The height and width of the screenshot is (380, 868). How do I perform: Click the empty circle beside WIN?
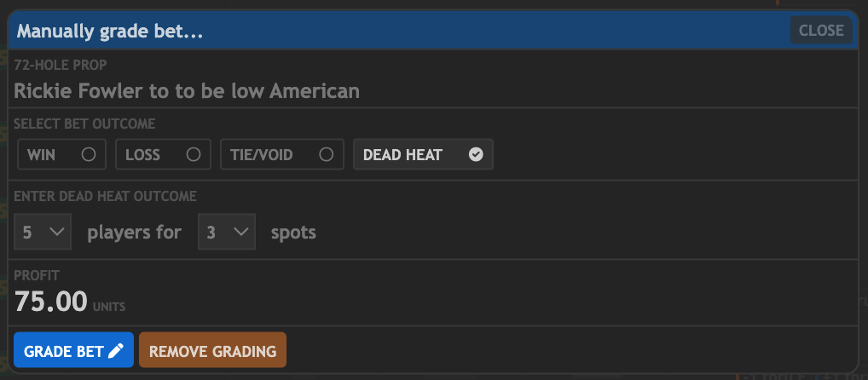click(88, 154)
